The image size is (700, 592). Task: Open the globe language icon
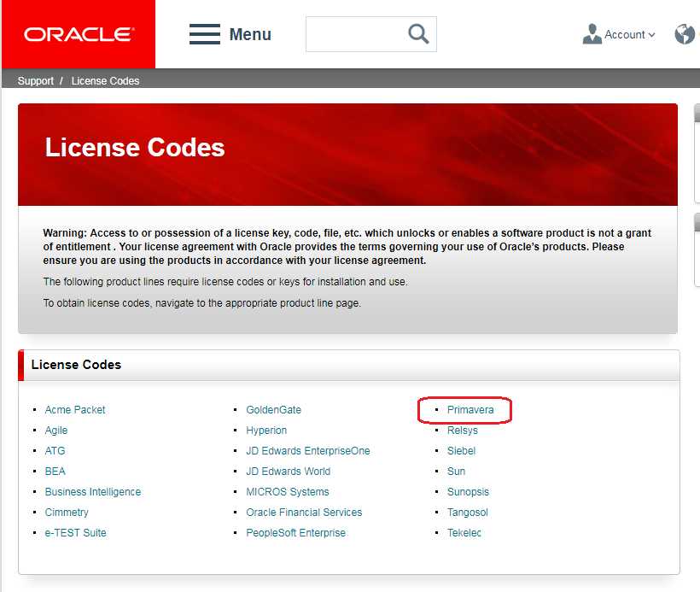pos(685,34)
